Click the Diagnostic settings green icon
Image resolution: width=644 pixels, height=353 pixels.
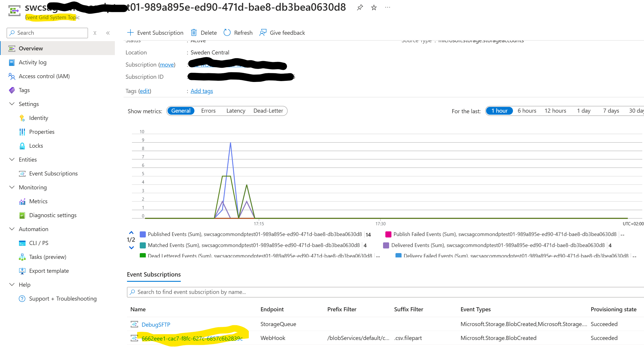coord(22,215)
